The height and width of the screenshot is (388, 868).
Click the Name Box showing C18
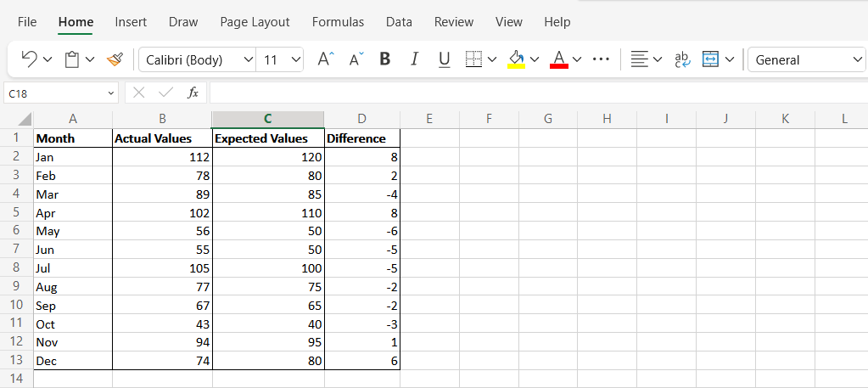click(55, 93)
